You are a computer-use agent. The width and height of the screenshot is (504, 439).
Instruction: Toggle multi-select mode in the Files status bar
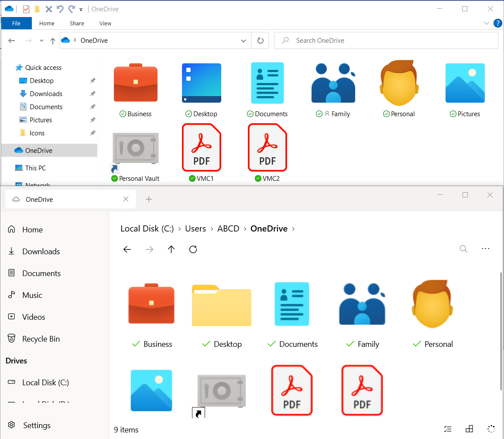click(x=448, y=429)
